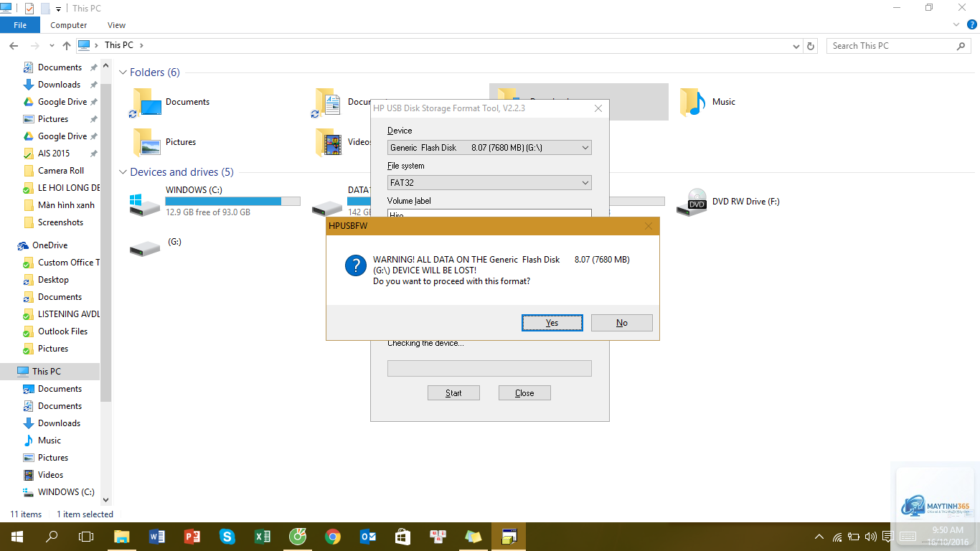Open Windows Store from taskbar
This screenshot has height=551, width=980.
coord(403,537)
